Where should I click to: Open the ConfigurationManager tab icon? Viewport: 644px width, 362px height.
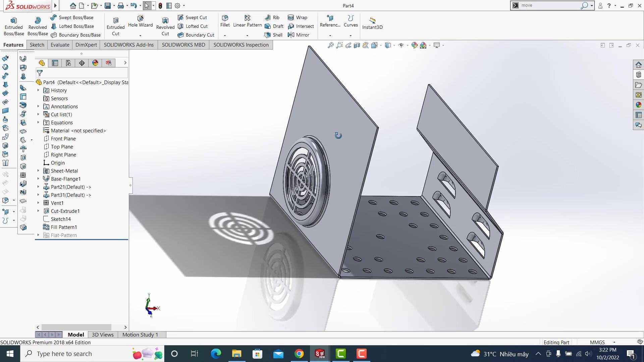(x=68, y=63)
